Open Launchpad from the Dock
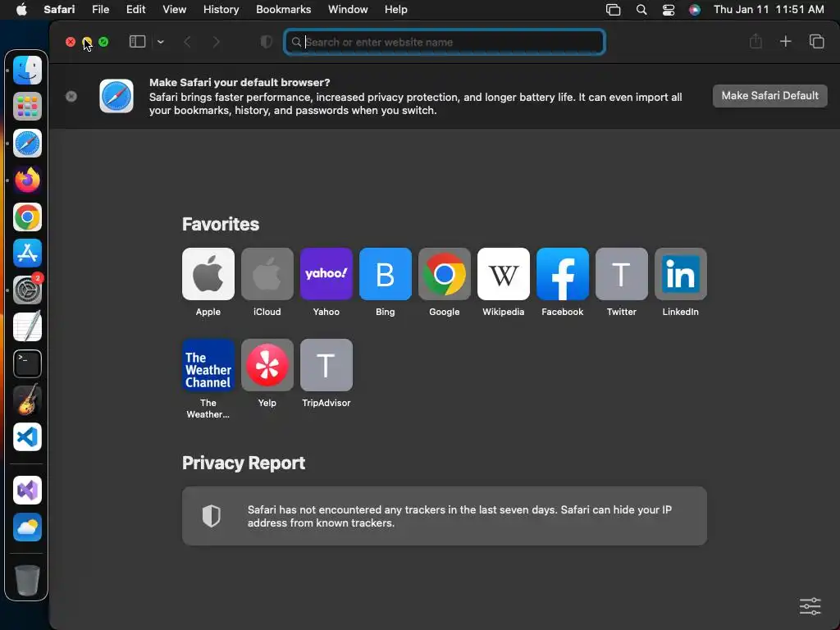Image resolution: width=840 pixels, height=630 pixels. (27, 107)
